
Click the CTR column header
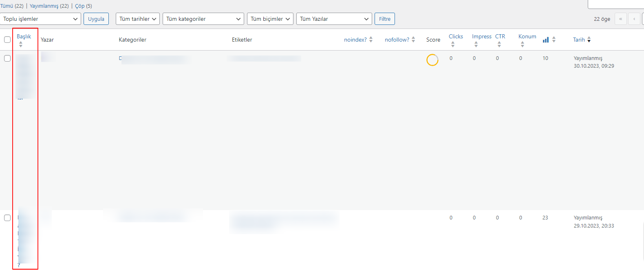click(x=500, y=36)
